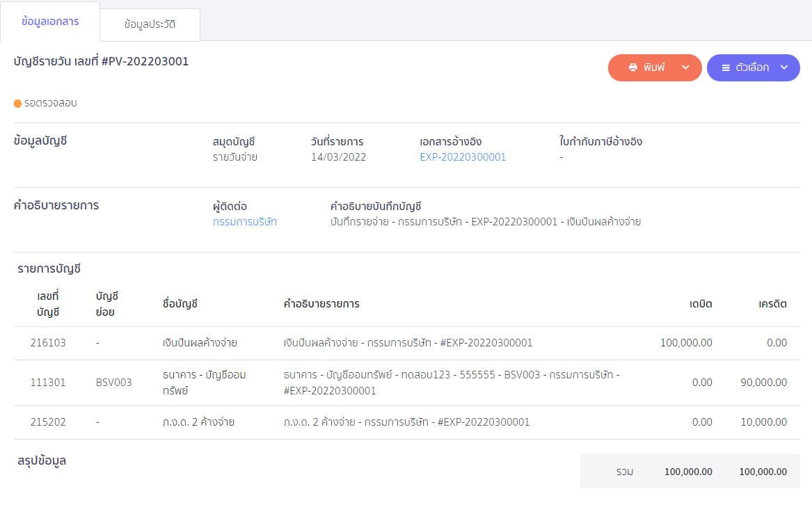The image size is (812, 505).
Task: Open the contact link กรรมการบริษัท
Action: (x=245, y=222)
